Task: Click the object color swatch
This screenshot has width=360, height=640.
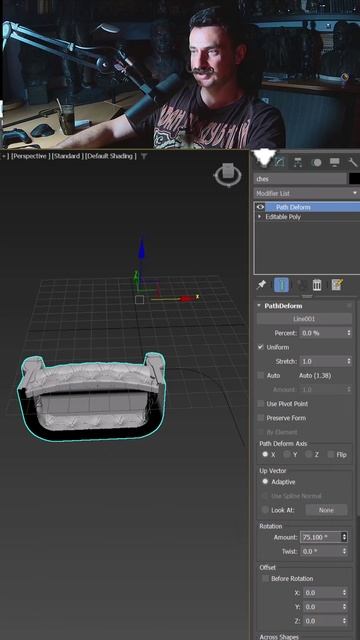Action: (354, 178)
